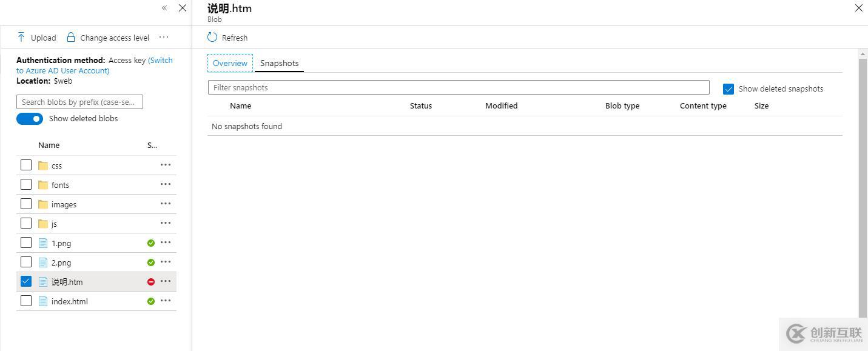
Task: Follow Switch to Azure AD User Account link
Action: (x=95, y=65)
